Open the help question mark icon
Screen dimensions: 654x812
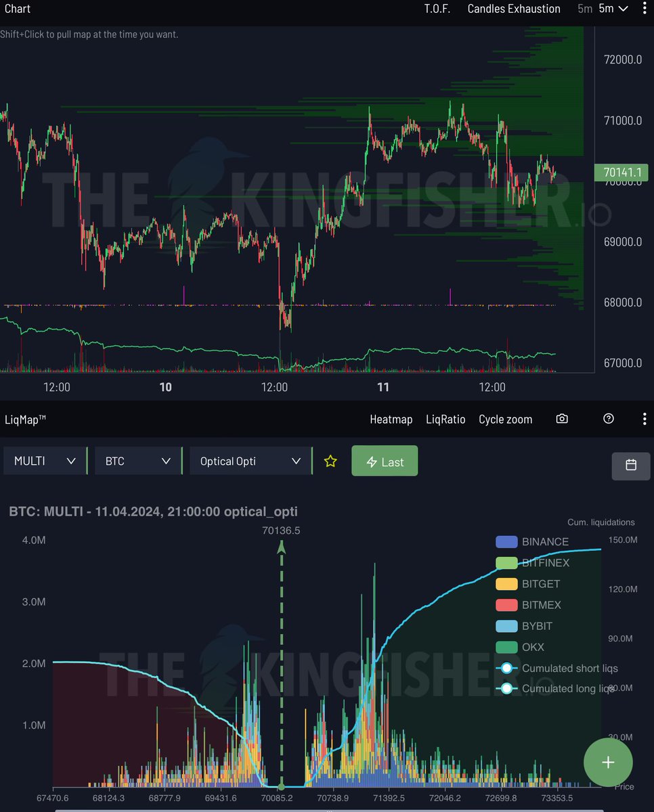609,419
